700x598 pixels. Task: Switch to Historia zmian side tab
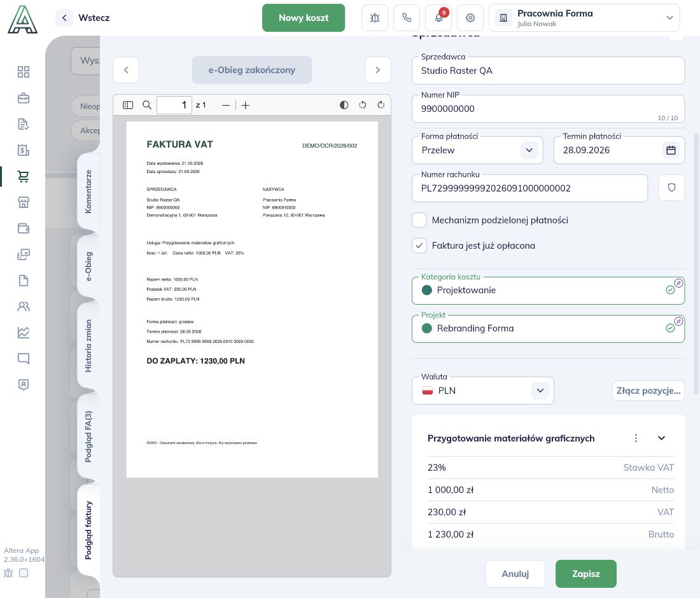[88, 345]
